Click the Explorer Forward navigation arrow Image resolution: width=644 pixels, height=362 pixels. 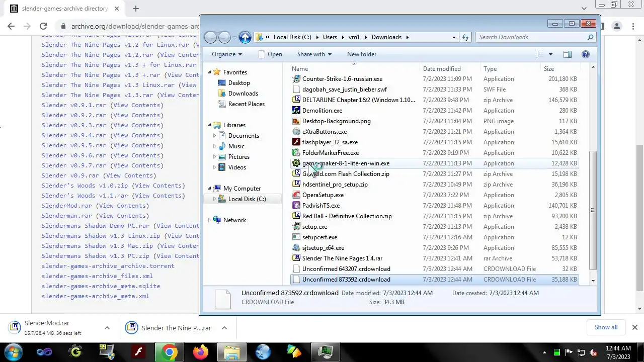224,37
